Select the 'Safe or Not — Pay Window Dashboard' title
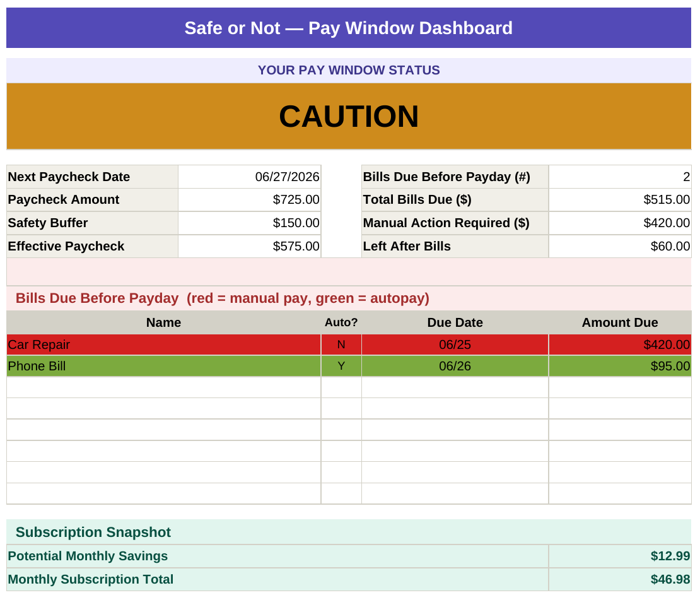The width and height of the screenshot is (700, 600). pyautogui.click(x=349, y=28)
